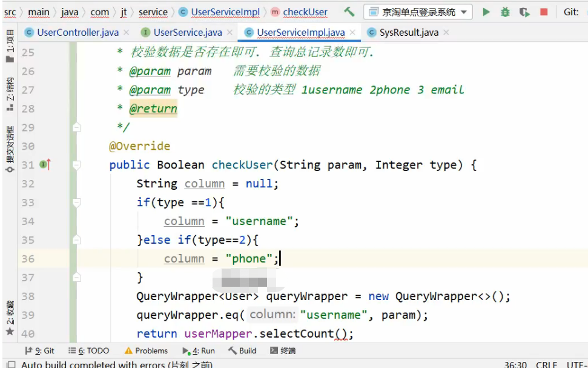Open the 1: 项目 project tool window

[10, 46]
